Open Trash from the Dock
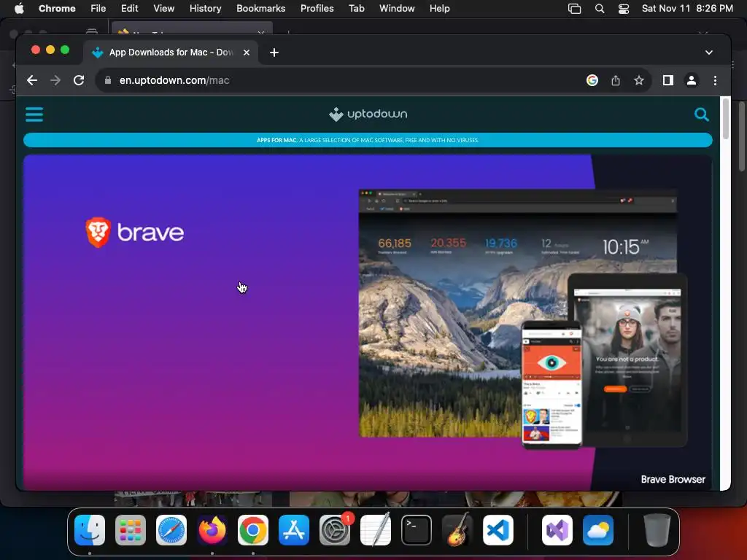Screen dimensions: 747x560 657,530
